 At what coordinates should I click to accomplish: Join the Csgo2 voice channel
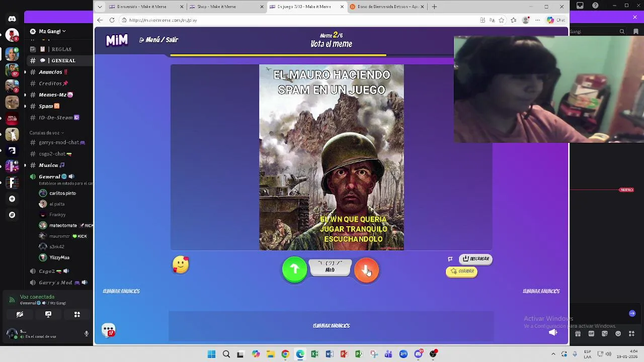point(60,271)
